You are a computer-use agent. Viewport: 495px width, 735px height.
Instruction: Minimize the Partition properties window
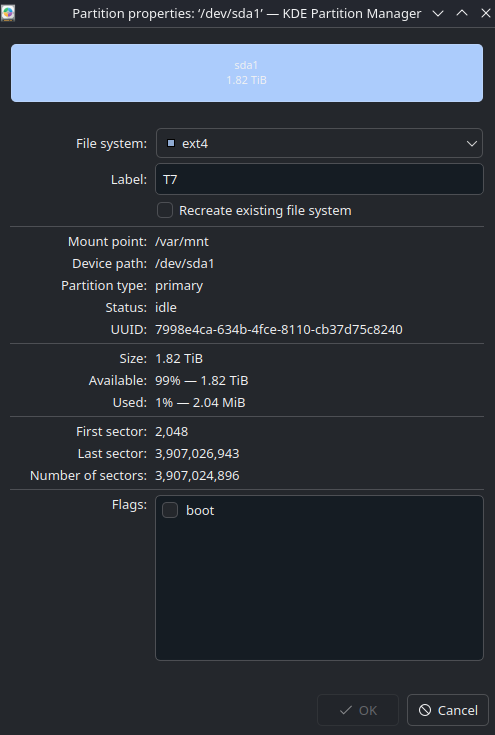point(438,14)
